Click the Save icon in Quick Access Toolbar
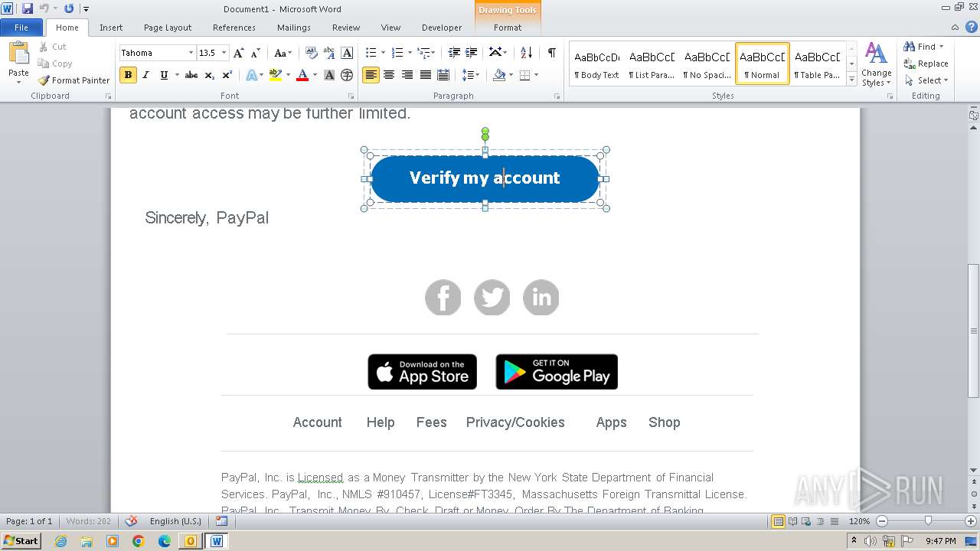The width and height of the screenshot is (980, 551). pyautogui.click(x=28, y=8)
